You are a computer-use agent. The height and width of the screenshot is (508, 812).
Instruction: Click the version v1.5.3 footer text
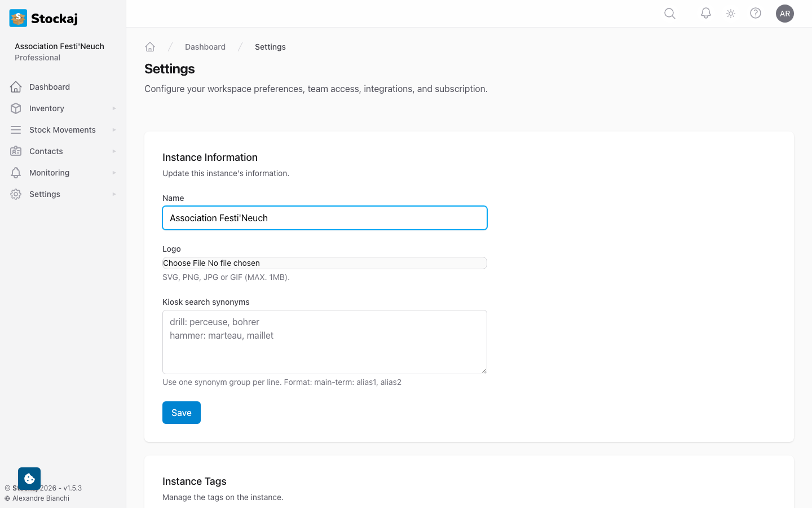pos(72,488)
